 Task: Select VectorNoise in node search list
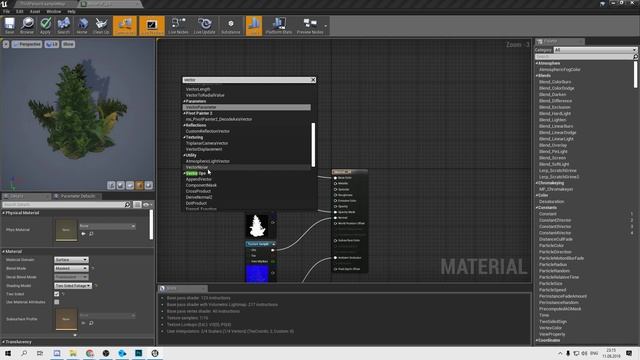[247, 167]
